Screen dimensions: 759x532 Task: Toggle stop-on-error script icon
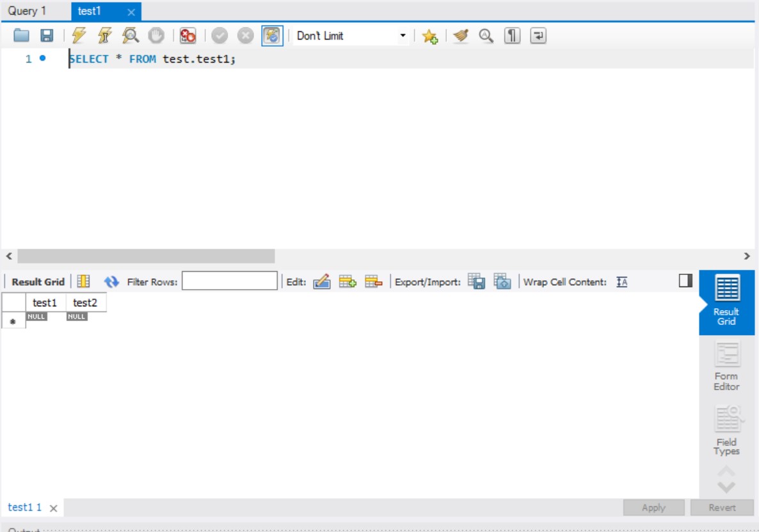(188, 35)
